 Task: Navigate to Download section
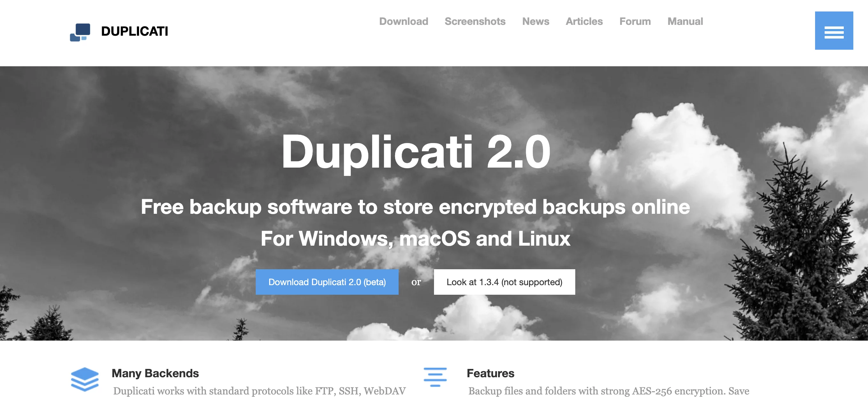point(403,22)
